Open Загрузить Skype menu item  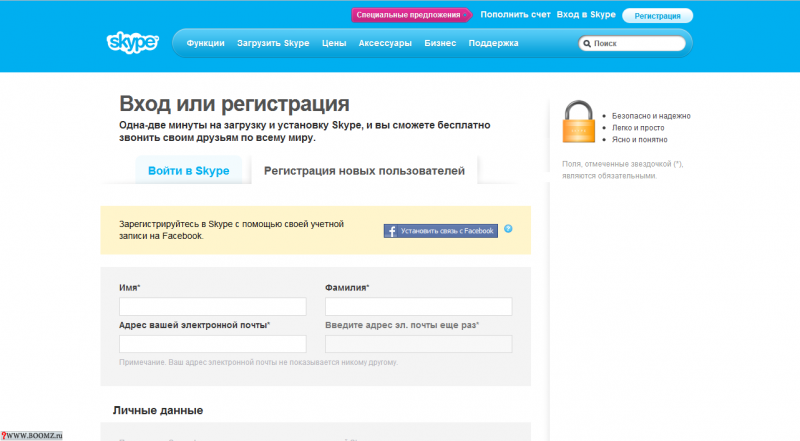(273, 43)
